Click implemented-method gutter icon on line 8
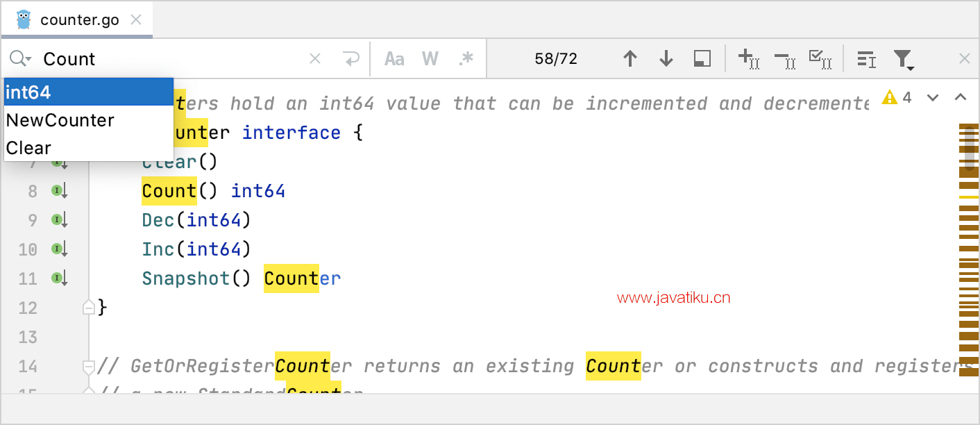Image resolution: width=980 pixels, height=425 pixels. 59,191
